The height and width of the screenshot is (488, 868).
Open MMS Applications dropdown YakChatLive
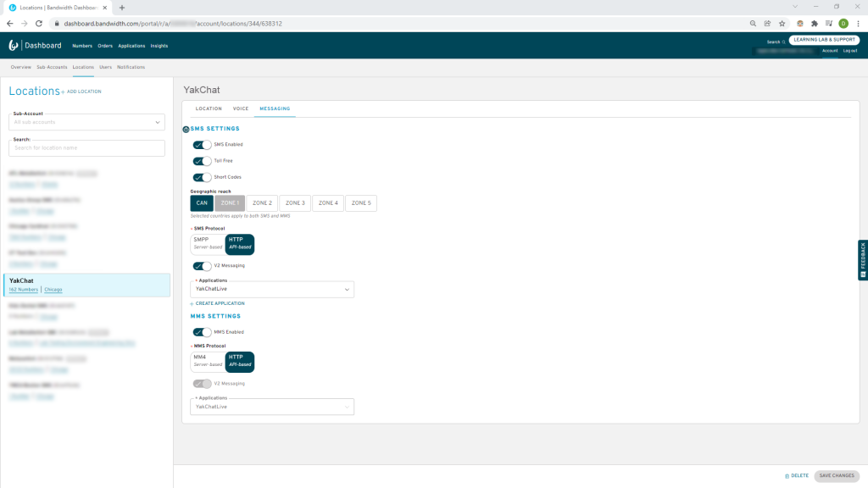point(272,407)
